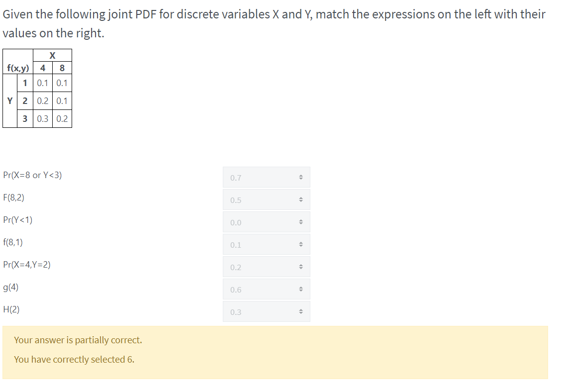
Task: Click the g(4) expression label
Action: point(10,288)
